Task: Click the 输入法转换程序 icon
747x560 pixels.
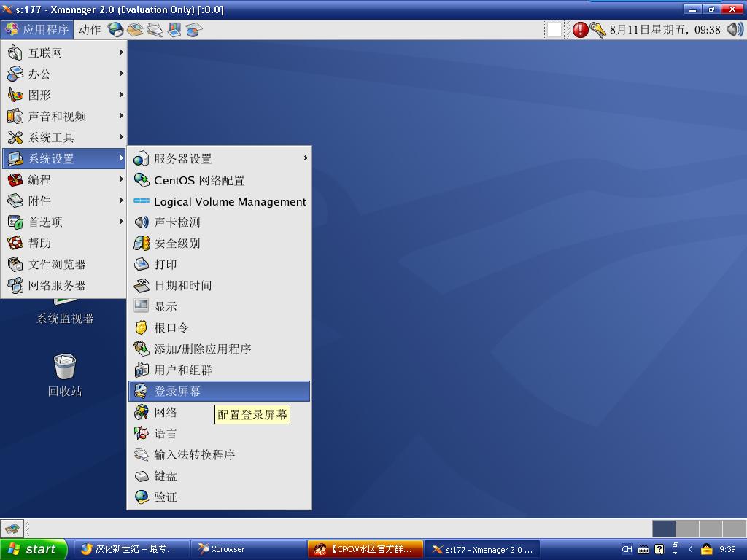Action: [141, 454]
